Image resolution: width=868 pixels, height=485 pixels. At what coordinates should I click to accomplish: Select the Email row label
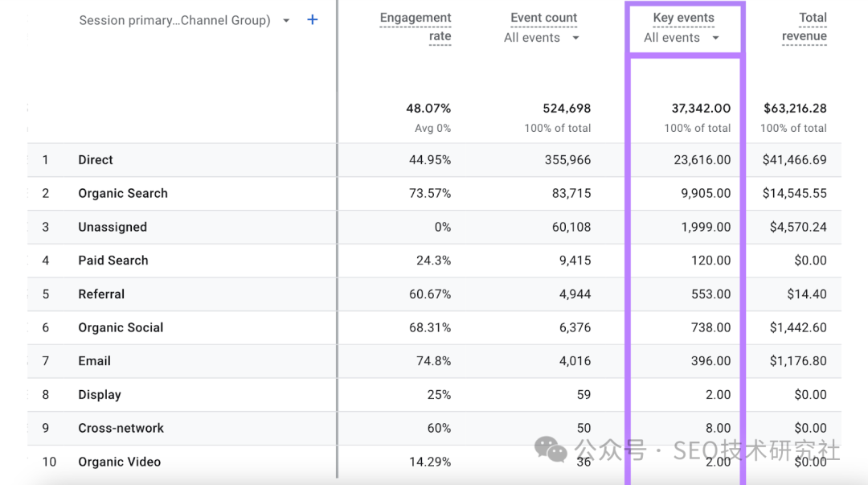(x=94, y=361)
